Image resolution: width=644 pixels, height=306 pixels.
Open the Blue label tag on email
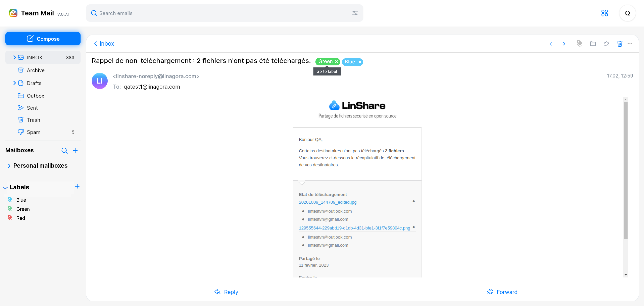(x=350, y=62)
